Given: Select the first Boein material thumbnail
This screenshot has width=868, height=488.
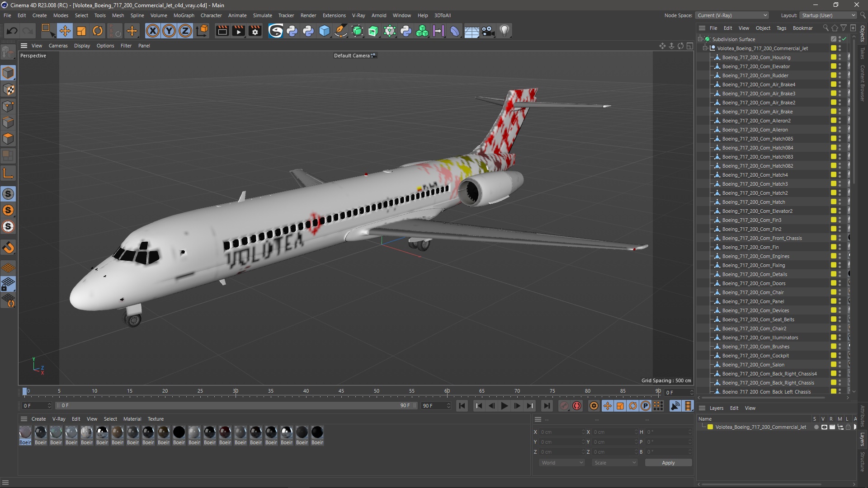Looking at the screenshot, I should 25,433.
